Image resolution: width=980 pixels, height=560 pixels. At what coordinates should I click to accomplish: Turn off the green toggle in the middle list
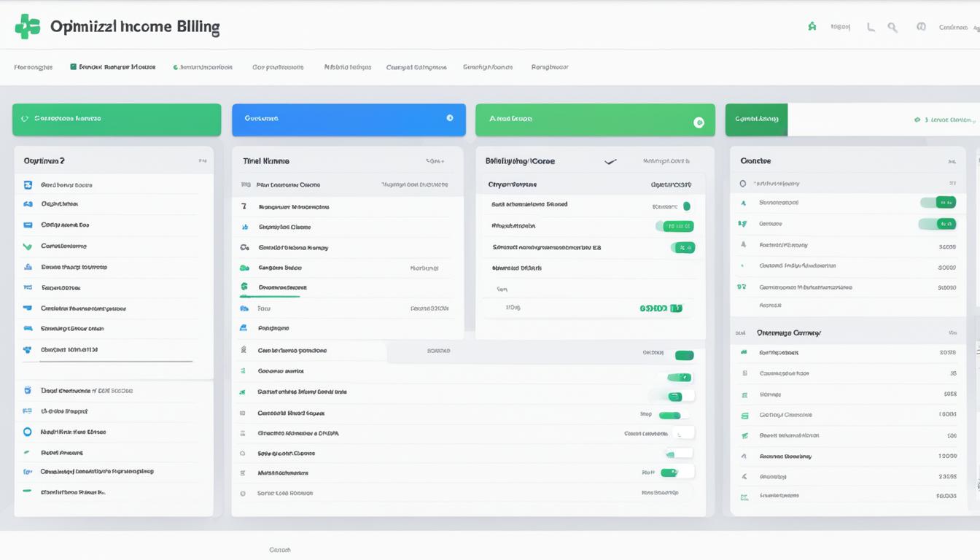684,354
